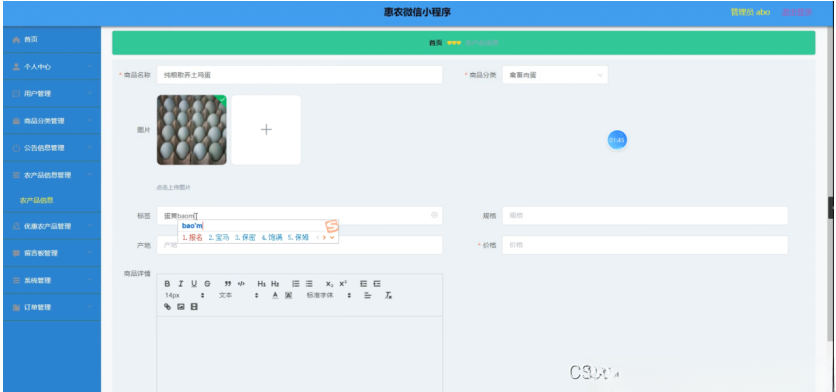Expand the 公告信息管理 sidebar menu
836x392 pixels.
tap(52, 148)
